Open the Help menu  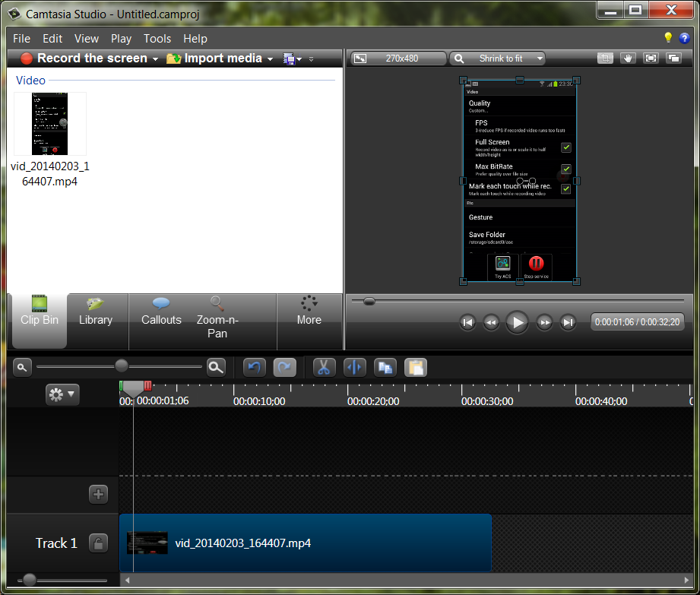click(195, 39)
